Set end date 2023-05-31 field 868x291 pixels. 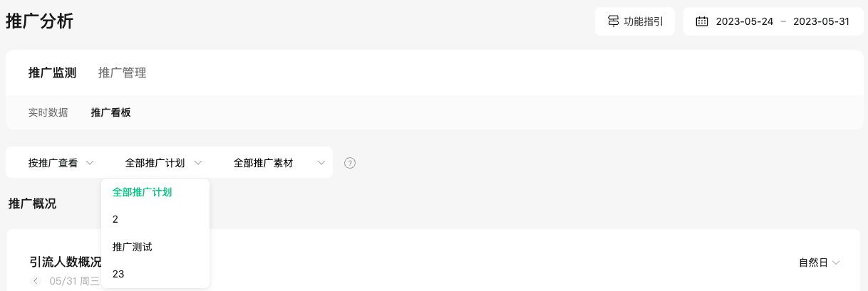tap(821, 21)
